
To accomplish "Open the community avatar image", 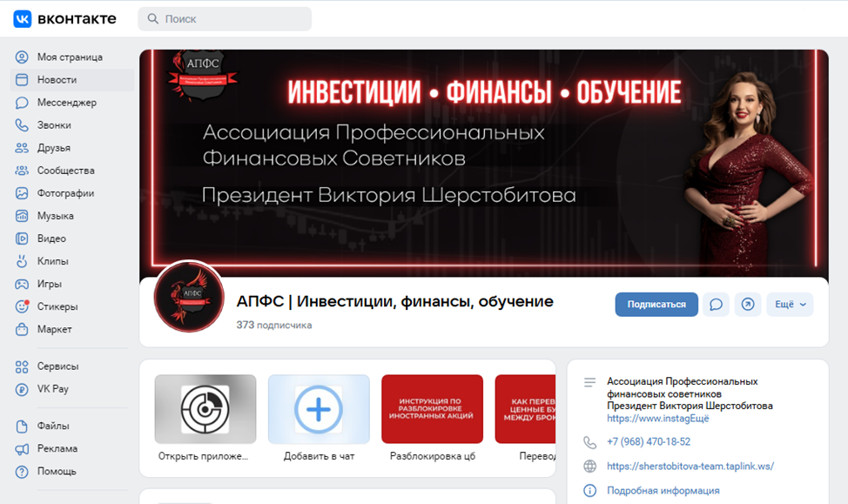I will click(189, 296).
